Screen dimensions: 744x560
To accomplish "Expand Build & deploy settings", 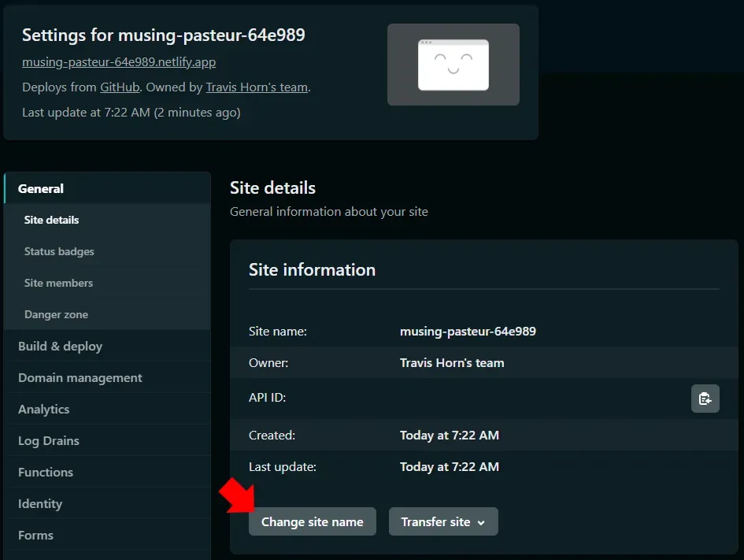I will [60, 346].
